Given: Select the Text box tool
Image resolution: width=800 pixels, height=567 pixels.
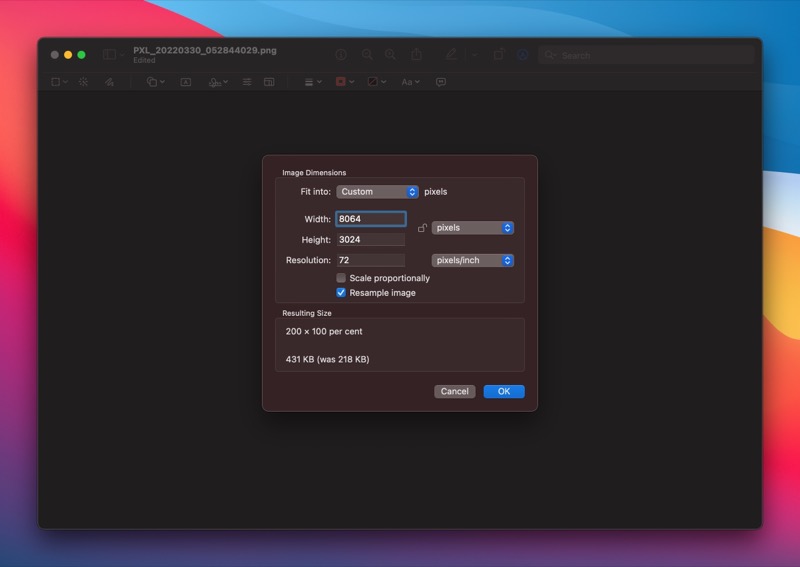Looking at the screenshot, I should 186,82.
